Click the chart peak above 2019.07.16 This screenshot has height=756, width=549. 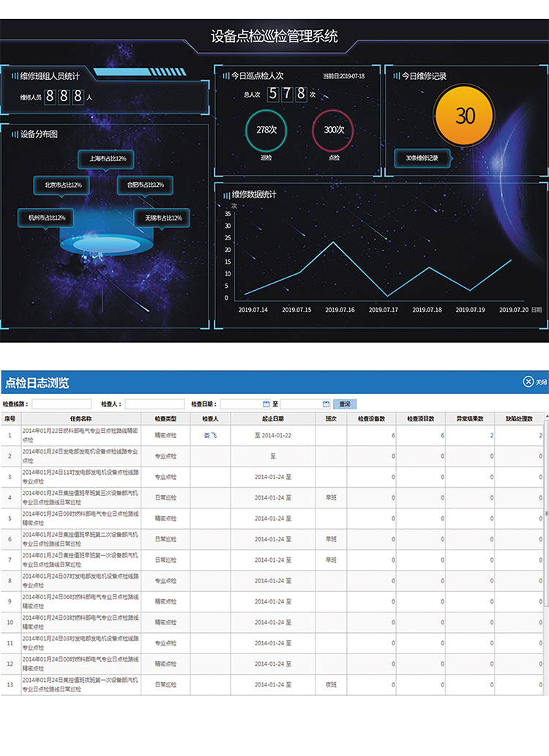pos(333,242)
